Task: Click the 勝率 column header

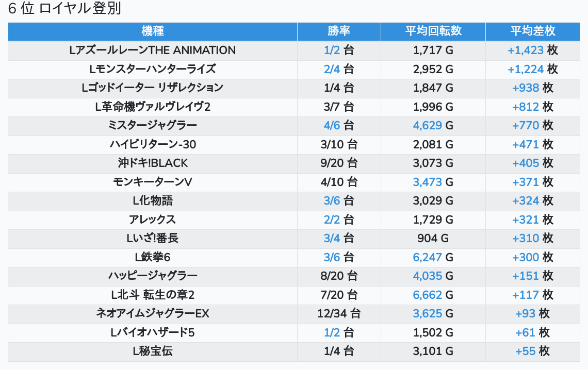Action: coord(339,31)
